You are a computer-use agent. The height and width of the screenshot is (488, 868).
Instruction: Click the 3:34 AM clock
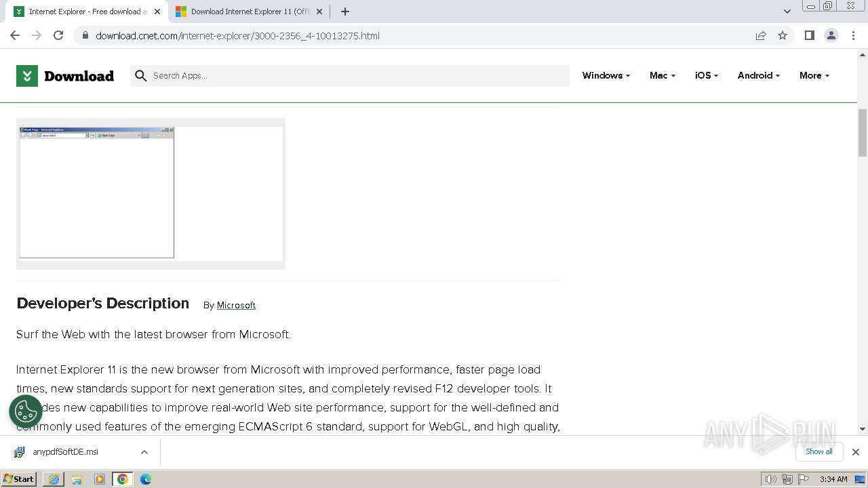pyautogui.click(x=833, y=479)
